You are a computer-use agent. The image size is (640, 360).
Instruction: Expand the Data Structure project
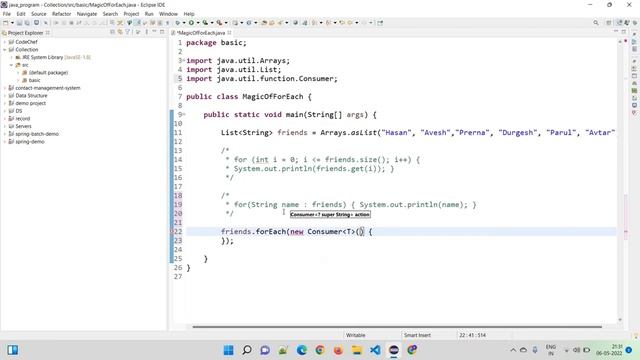[4, 96]
